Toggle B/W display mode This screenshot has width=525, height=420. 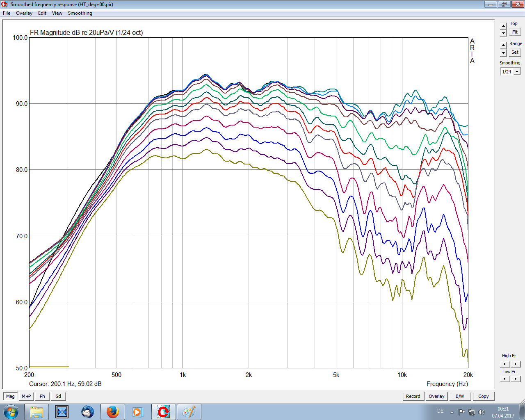tap(460, 396)
